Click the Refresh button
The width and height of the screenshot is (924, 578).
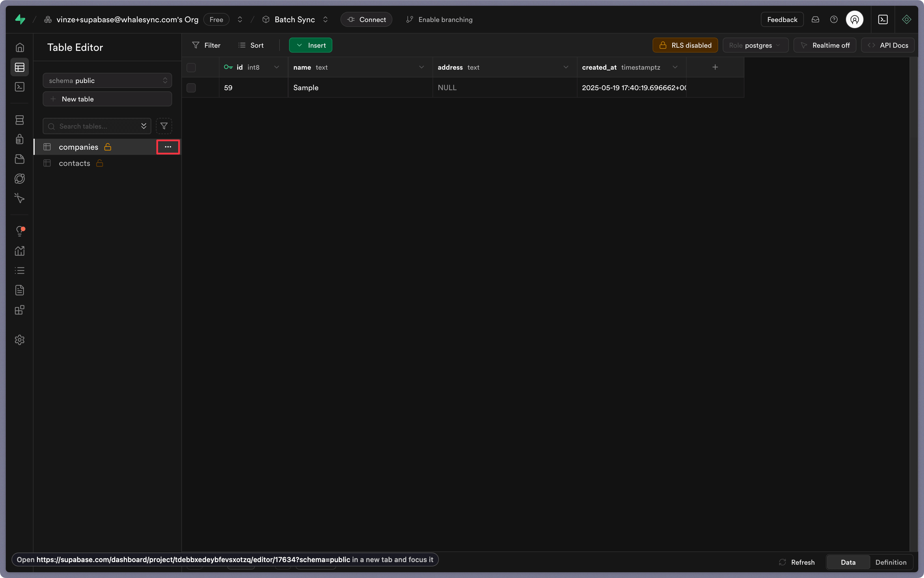pos(797,562)
